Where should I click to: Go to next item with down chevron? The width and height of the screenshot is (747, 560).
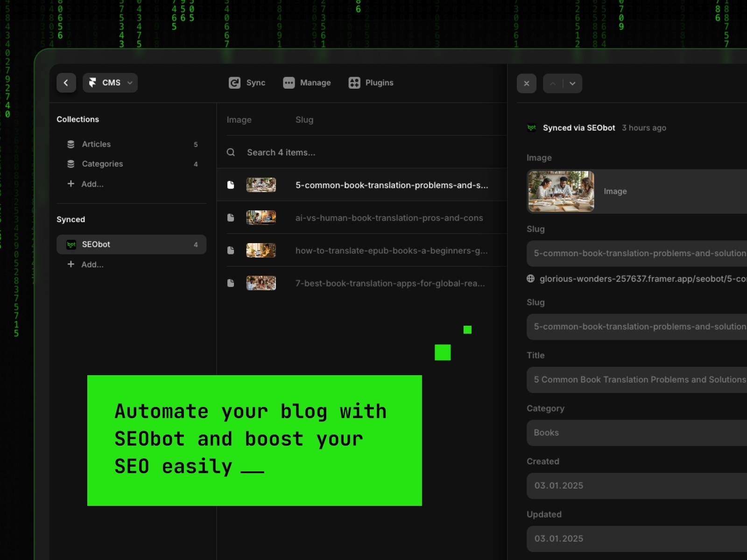coord(572,84)
